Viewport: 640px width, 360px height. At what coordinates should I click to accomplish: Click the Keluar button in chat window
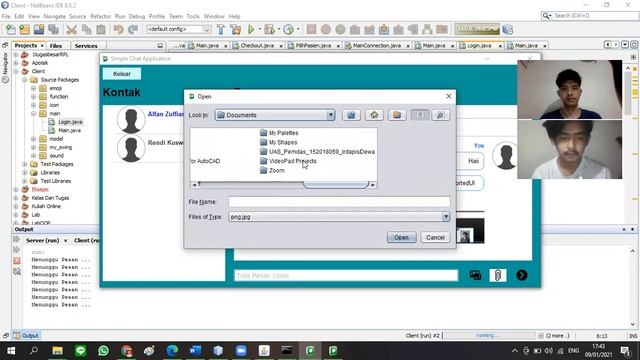(122, 74)
